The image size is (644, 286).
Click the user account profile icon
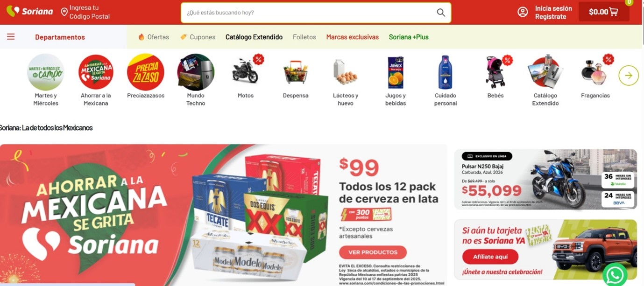pyautogui.click(x=523, y=12)
